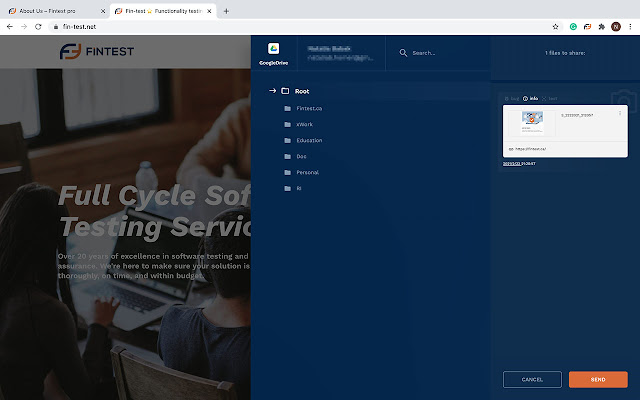
Task: Click the Send button
Action: (x=598, y=379)
